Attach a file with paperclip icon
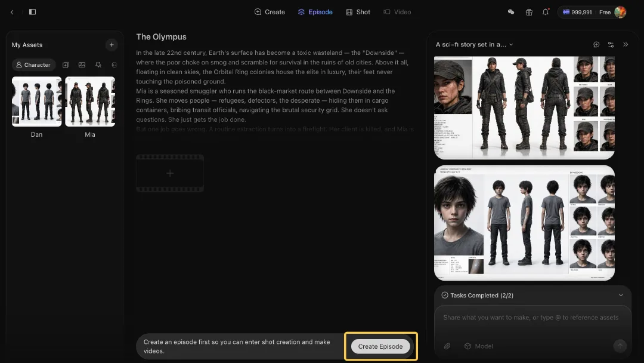Viewport: 644px width, 363px height. point(447,346)
